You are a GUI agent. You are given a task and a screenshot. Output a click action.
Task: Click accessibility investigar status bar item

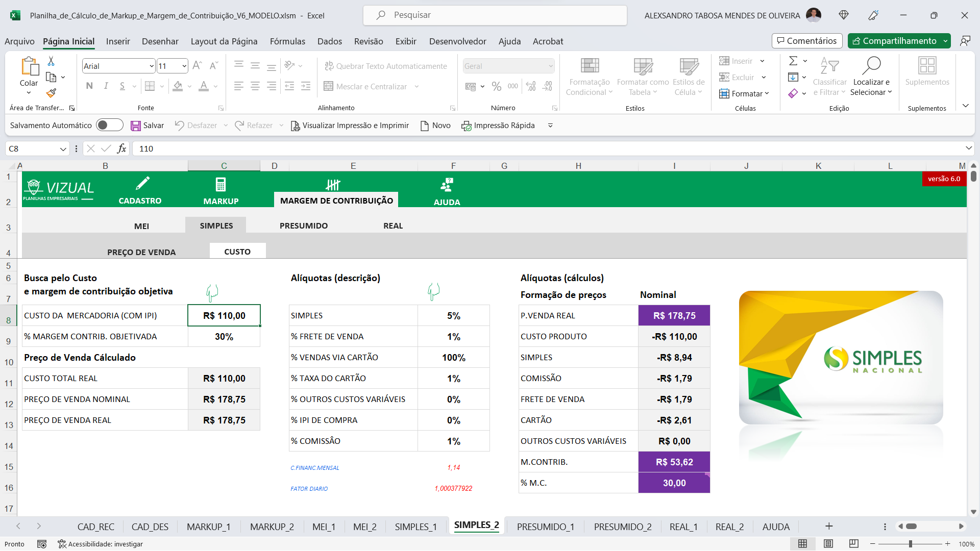tap(100, 544)
